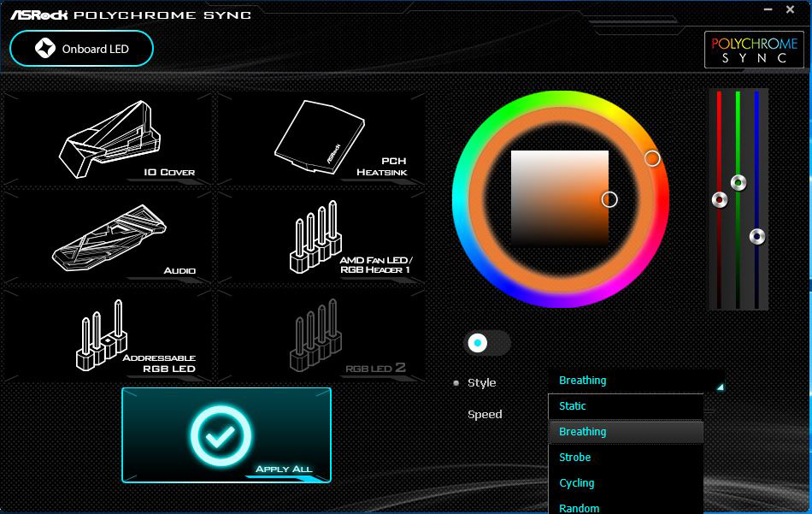Click the green channel slider handle
Image resolution: width=812 pixels, height=514 pixels.
738,182
